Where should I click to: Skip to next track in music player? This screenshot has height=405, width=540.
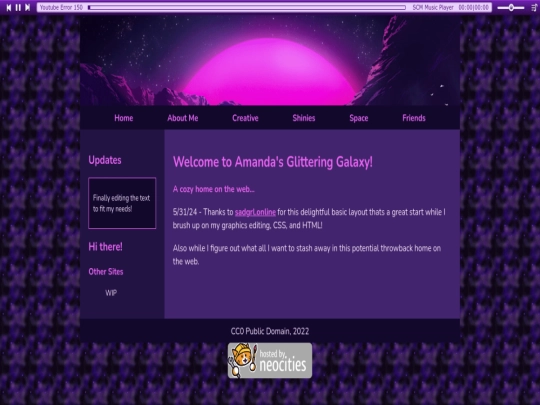pos(28,8)
